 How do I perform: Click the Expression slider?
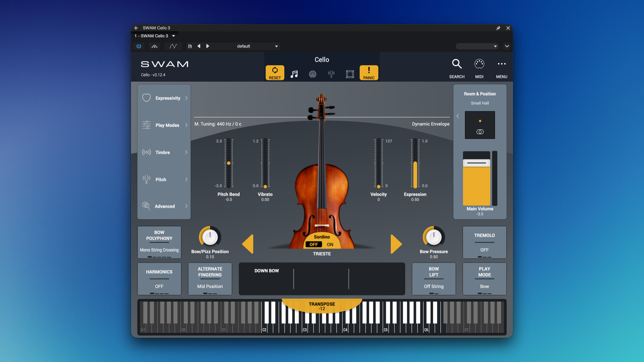[415, 163]
